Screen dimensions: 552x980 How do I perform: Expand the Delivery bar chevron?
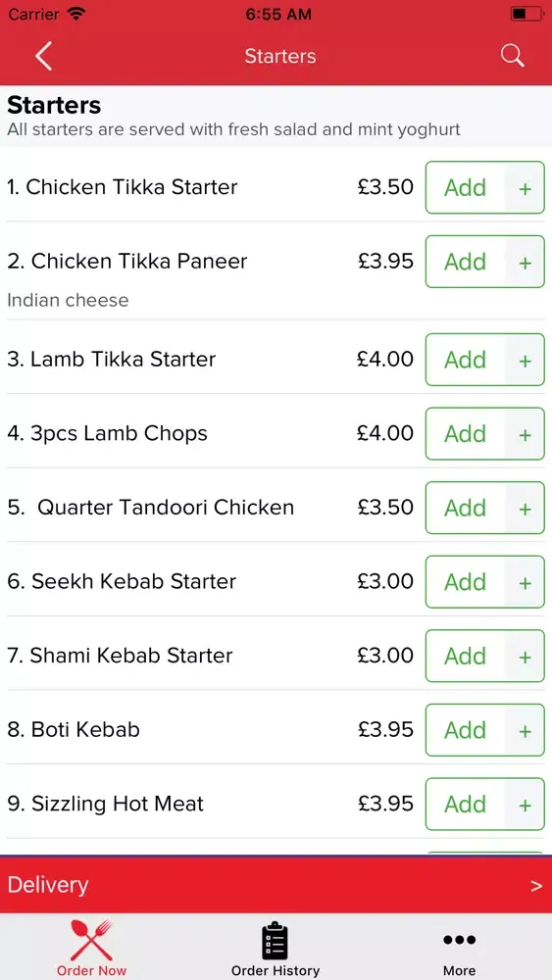click(536, 886)
